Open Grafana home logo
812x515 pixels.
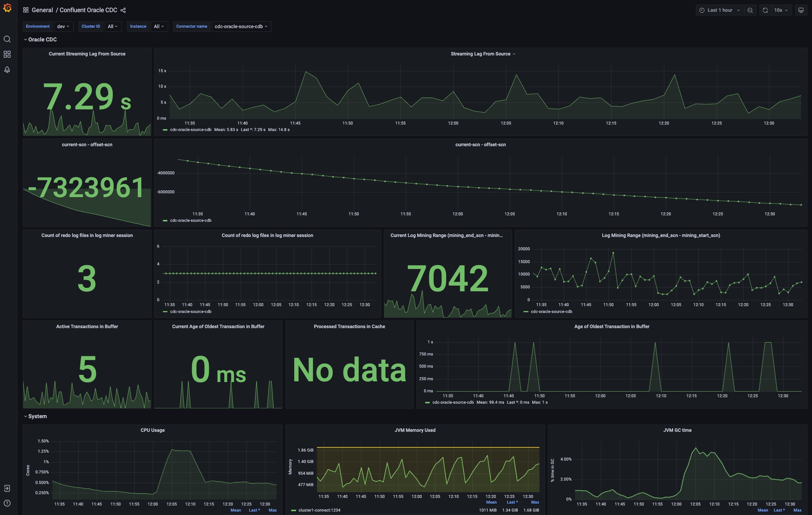7,8
